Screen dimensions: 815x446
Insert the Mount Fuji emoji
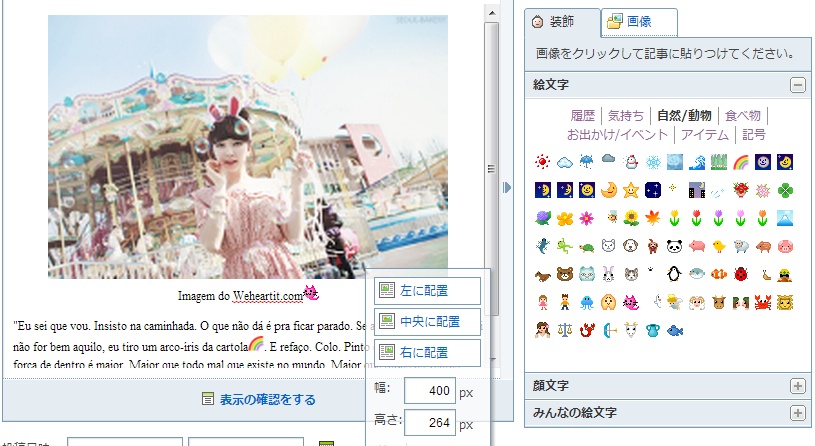point(785,218)
